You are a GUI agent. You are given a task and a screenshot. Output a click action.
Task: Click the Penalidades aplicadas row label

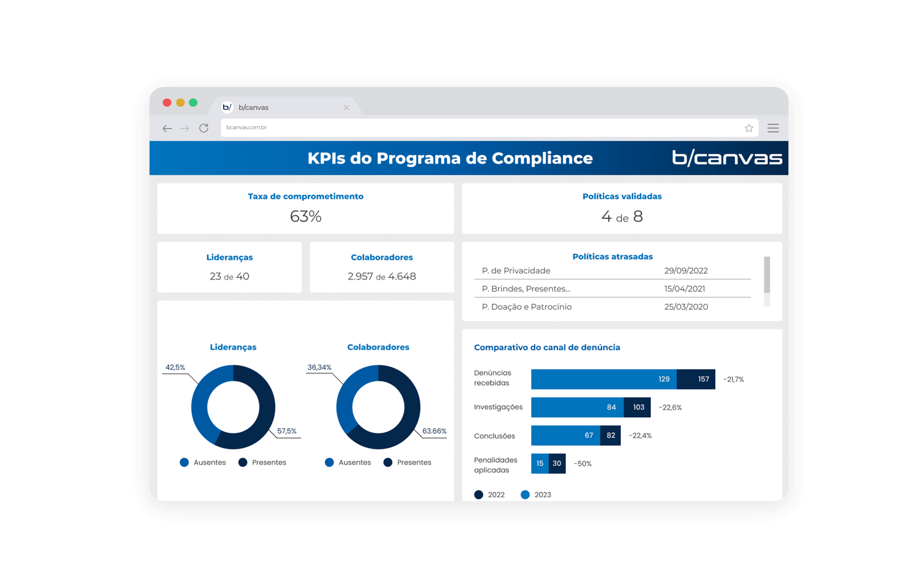tap(495, 465)
